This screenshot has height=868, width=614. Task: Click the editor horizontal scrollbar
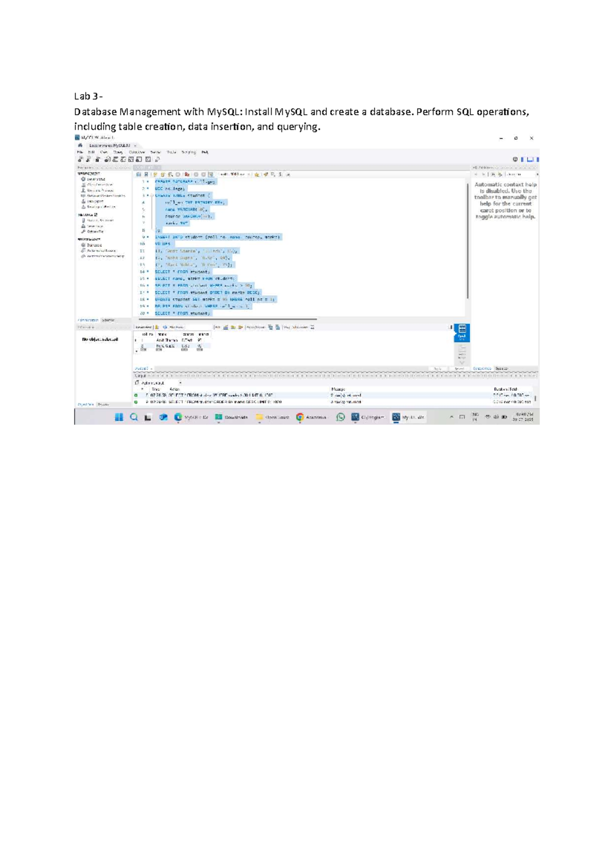click(x=228, y=319)
